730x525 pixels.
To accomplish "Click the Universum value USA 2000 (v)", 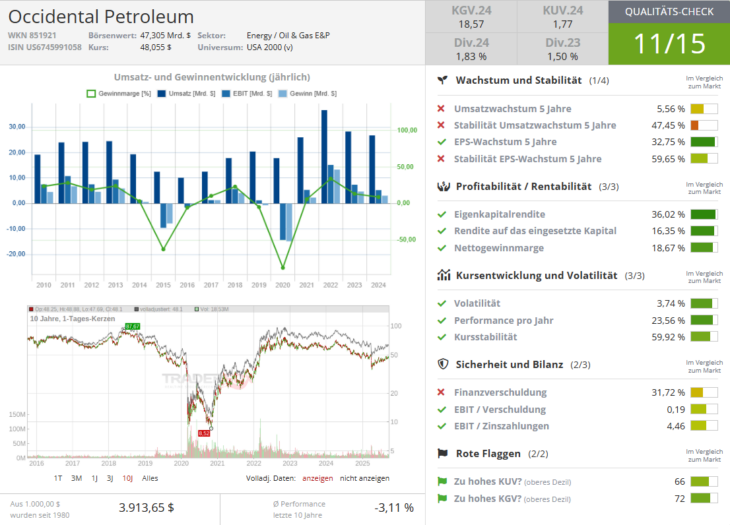I will [x=270, y=47].
